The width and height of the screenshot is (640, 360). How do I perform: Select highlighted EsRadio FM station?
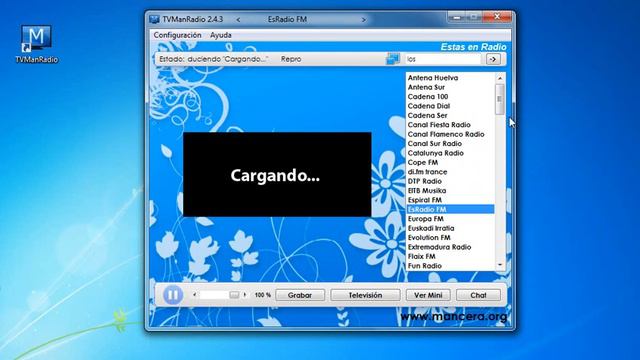click(x=450, y=209)
